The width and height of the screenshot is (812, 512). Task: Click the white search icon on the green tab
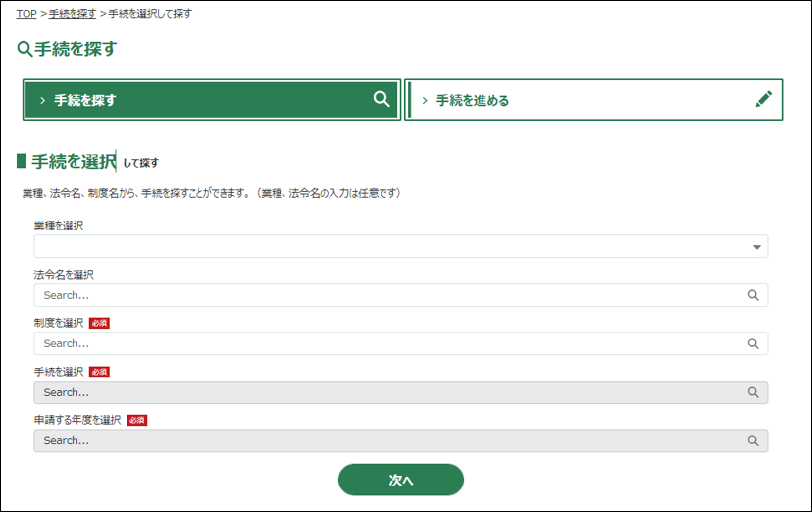381,99
